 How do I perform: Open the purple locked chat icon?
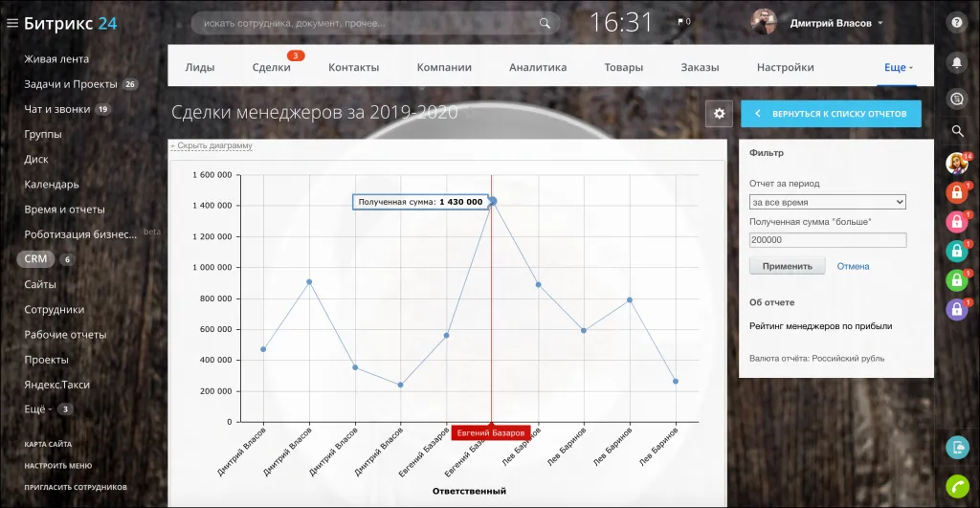click(956, 309)
